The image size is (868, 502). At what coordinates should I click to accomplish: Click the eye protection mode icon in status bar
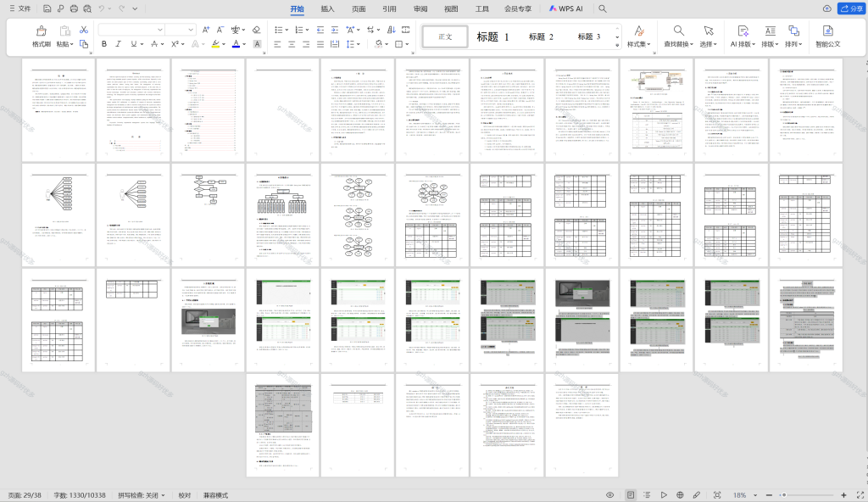tap(610, 495)
